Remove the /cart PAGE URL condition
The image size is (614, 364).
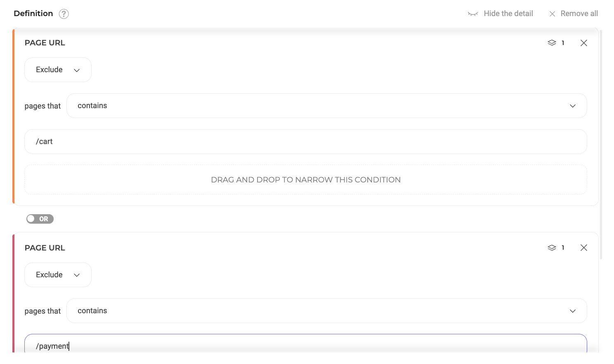click(x=583, y=43)
